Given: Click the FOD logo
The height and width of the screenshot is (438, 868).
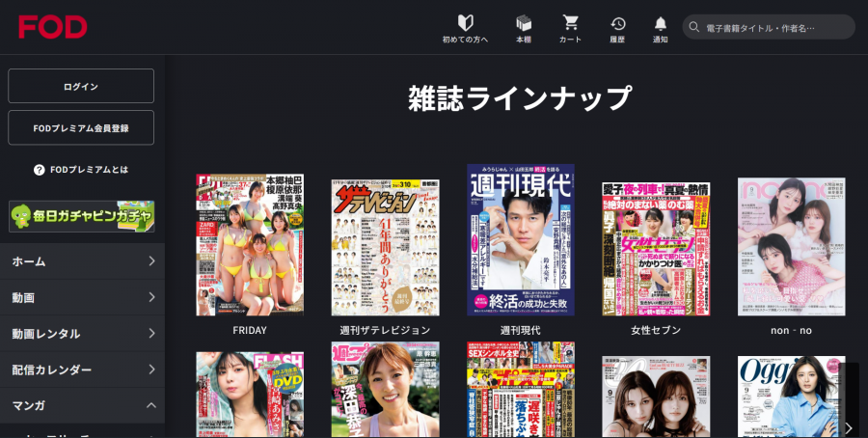Looking at the screenshot, I should [x=53, y=27].
